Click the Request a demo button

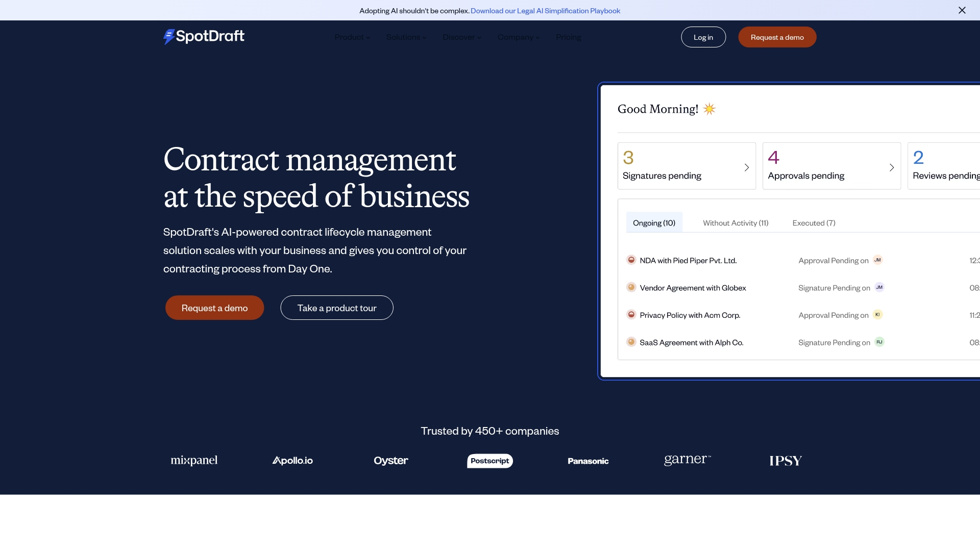(777, 37)
